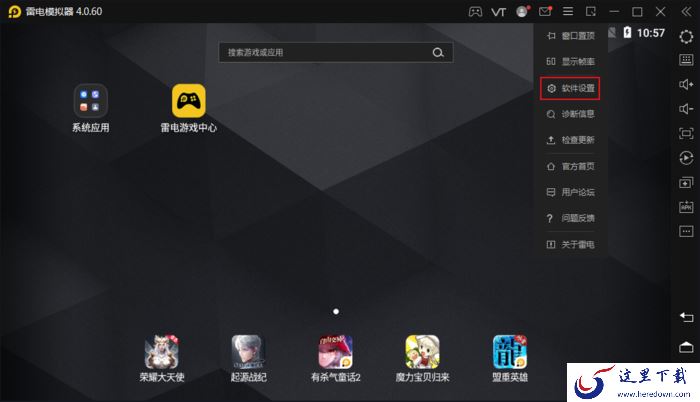Collapse the sidebar with double-arrow icon

coord(686,12)
